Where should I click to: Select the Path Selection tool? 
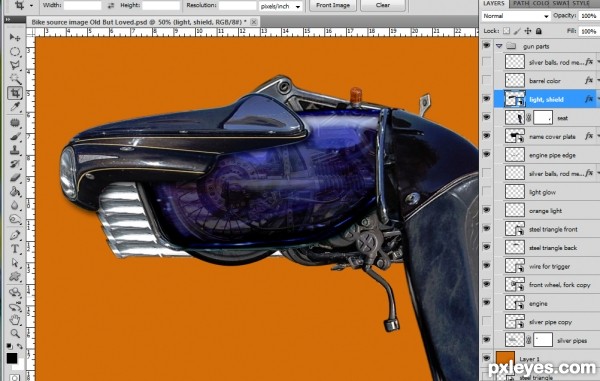tap(15, 262)
